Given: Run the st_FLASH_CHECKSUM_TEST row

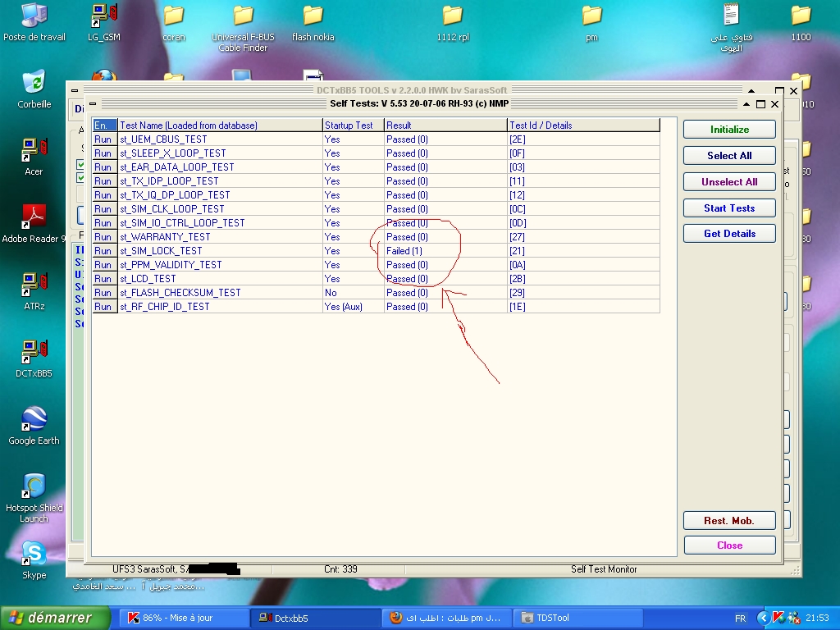Looking at the screenshot, I should [104, 293].
